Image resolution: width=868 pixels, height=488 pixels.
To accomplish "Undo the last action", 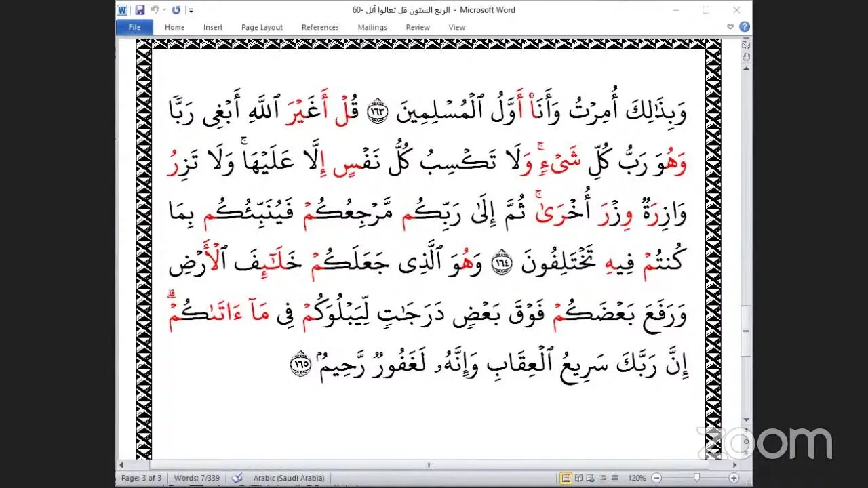I will click(155, 10).
